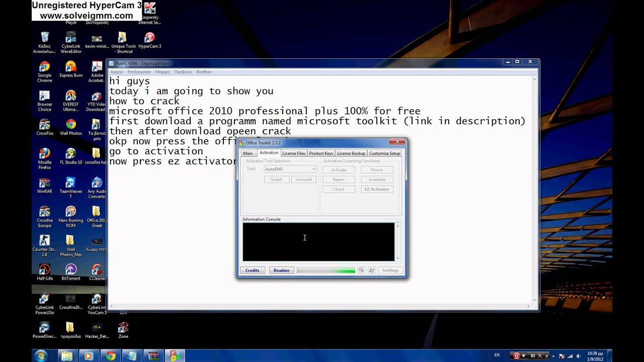Open FL Studio 10 desktop shortcut

(x=71, y=156)
